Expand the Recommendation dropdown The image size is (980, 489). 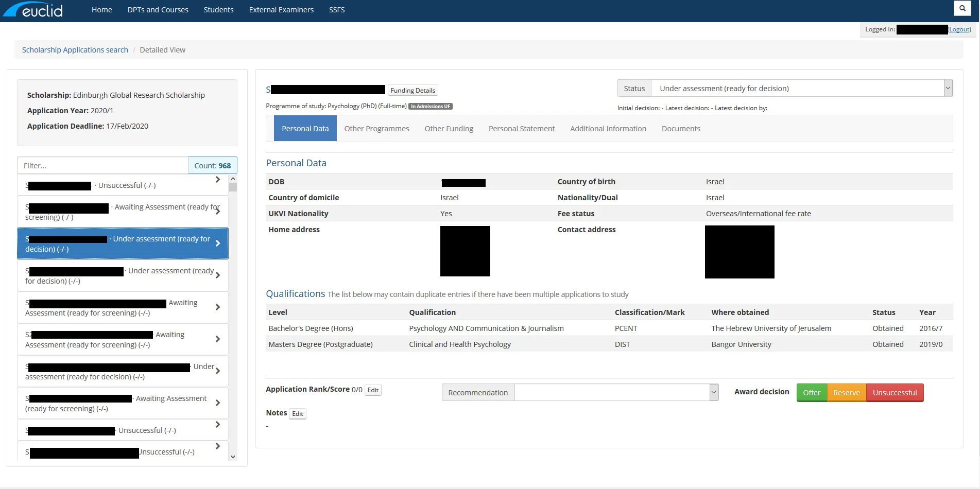point(714,392)
